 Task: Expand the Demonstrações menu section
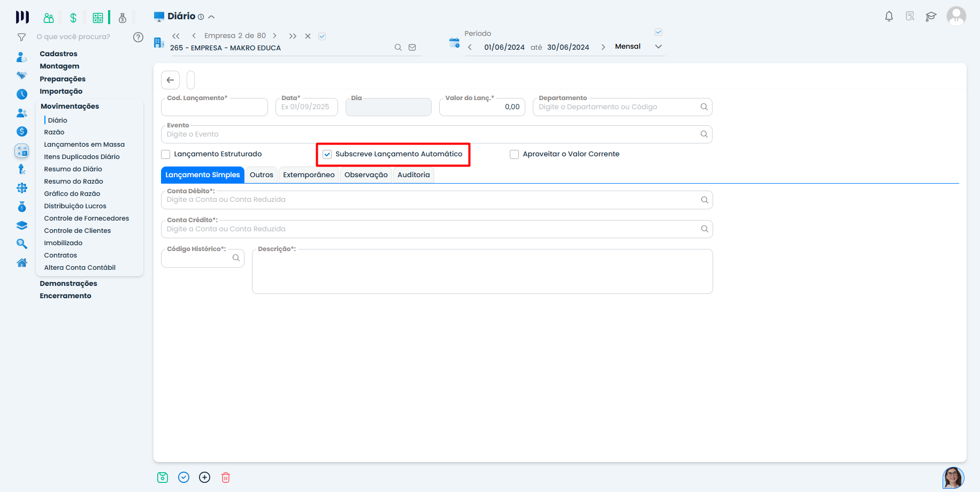pyautogui.click(x=68, y=284)
